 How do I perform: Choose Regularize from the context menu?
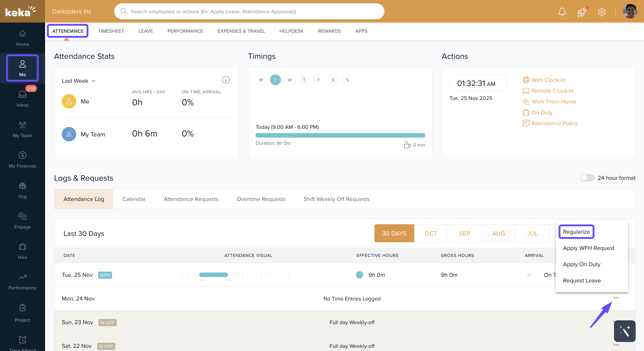point(576,232)
